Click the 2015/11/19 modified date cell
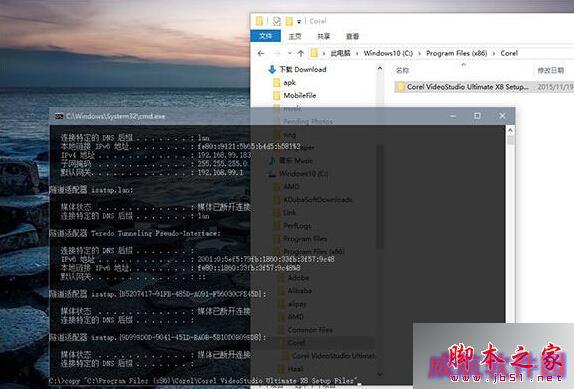Viewport: 574px width, 389px height. pyautogui.click(x=555, y=87)
